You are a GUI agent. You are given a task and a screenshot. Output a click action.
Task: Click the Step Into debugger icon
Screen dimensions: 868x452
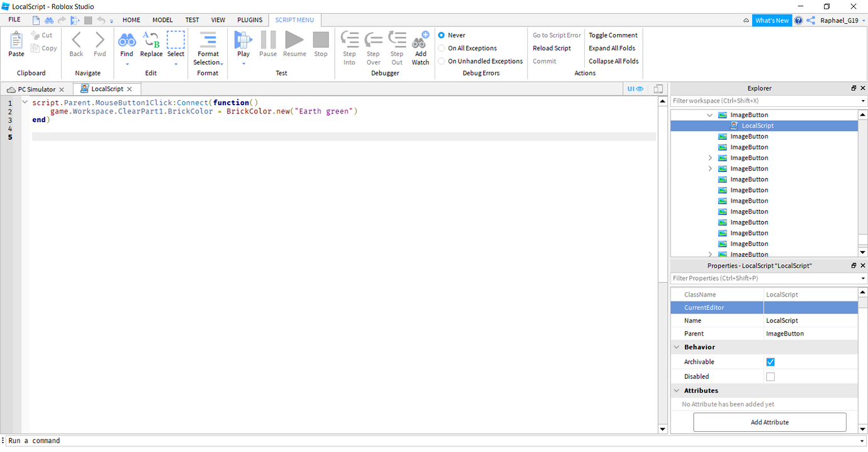(x=350, y=40)
